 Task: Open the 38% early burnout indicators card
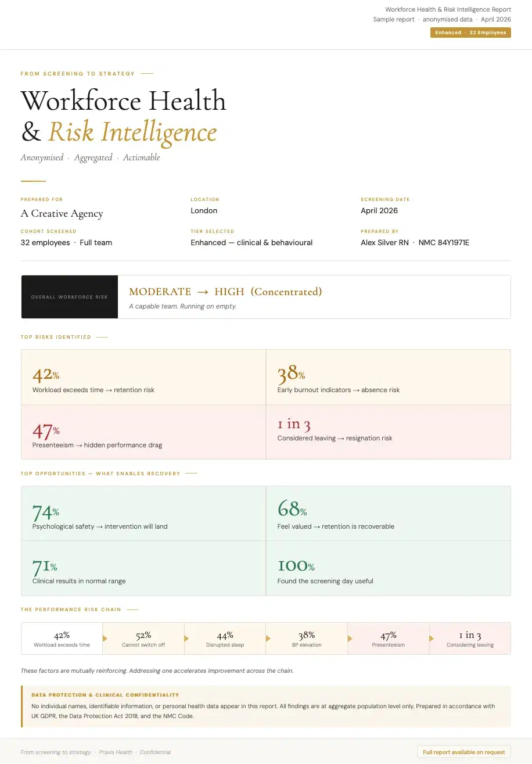[x=389, y=377]
